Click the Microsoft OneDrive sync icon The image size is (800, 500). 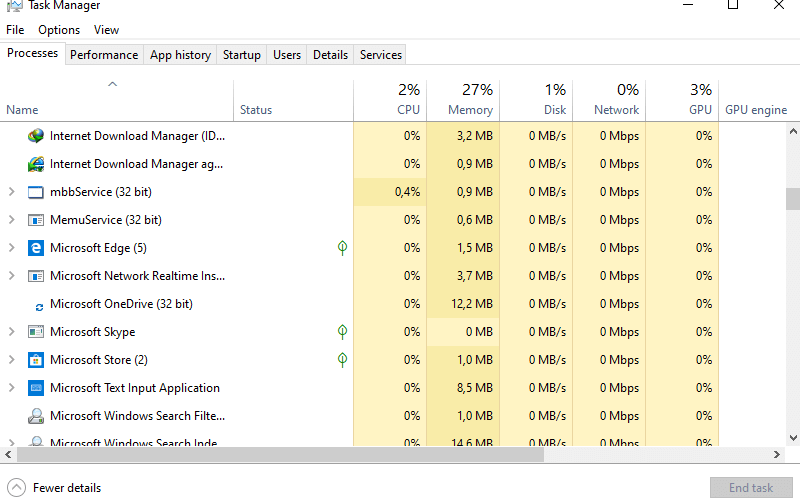39,307
